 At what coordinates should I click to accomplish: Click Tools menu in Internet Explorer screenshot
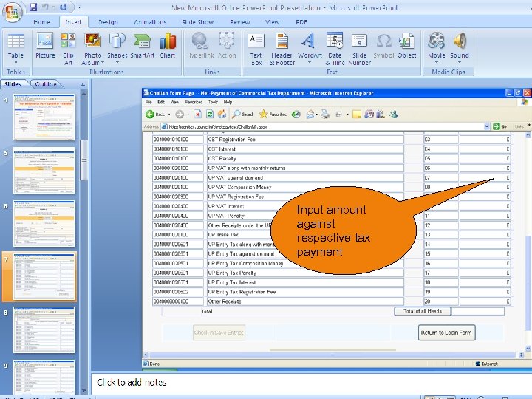[x=213, y=102]
